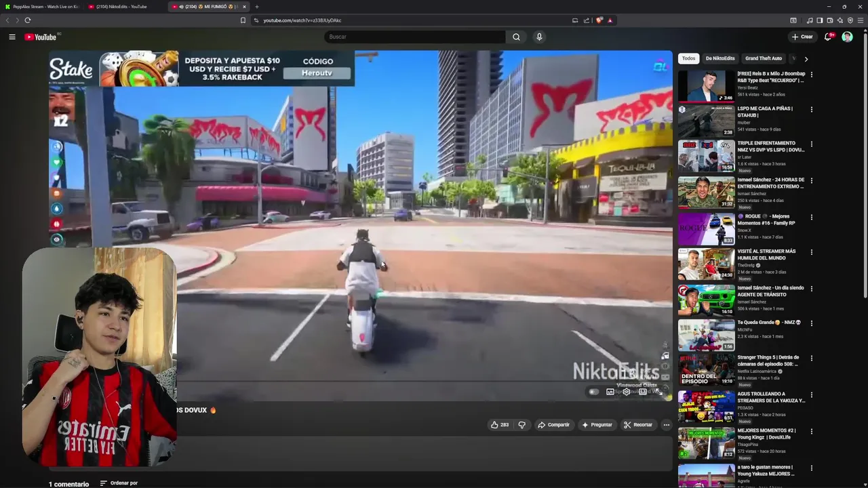Image resolution: width=868 pixels, height=488 pixels.
Task: Start voice search with microphone icon
Action: [539, 37]
